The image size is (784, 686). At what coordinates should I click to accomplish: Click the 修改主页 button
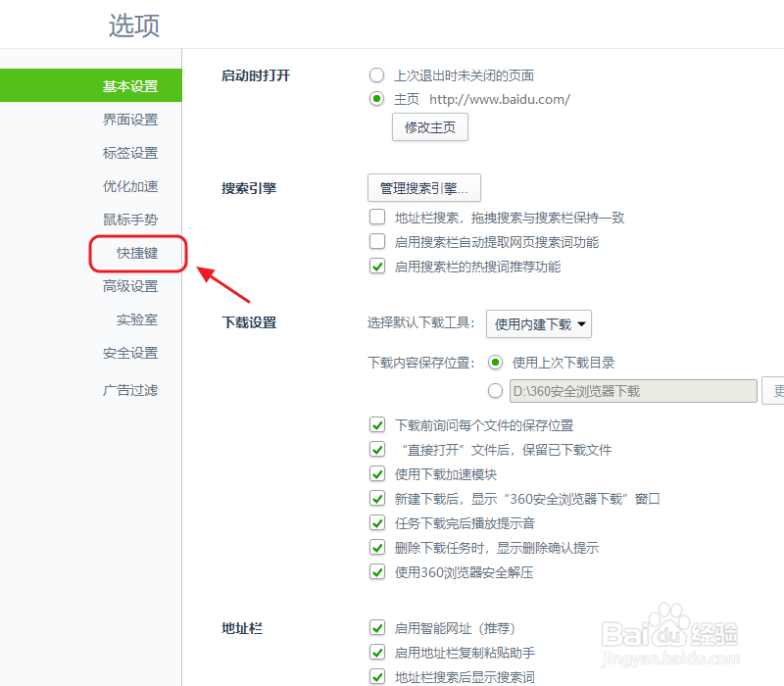coord(430,127)
